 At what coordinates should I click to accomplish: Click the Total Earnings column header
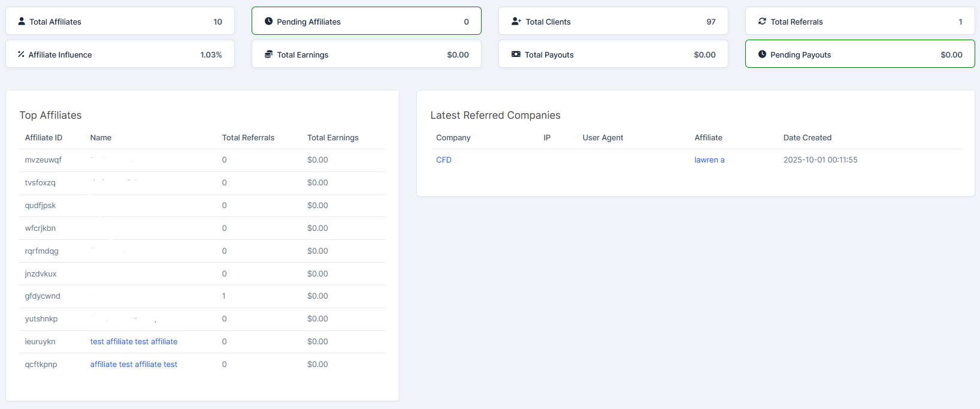[332, 138]
